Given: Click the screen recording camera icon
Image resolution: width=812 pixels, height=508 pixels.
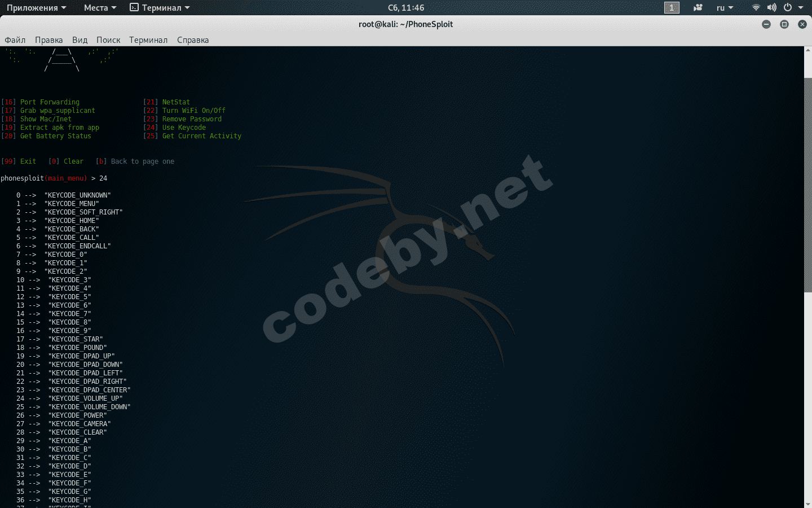Looking at the screenshot, I should click(x=698, y=8).
